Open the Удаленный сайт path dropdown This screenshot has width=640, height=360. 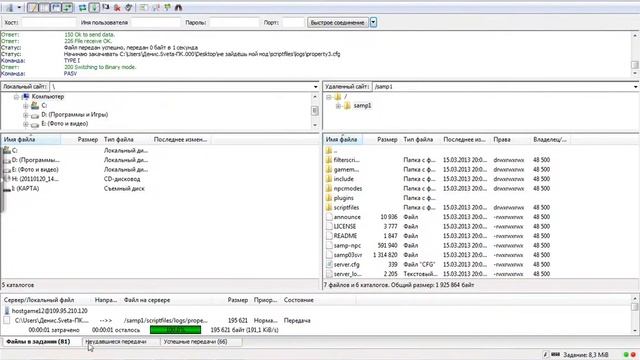(x=636, y=87)
